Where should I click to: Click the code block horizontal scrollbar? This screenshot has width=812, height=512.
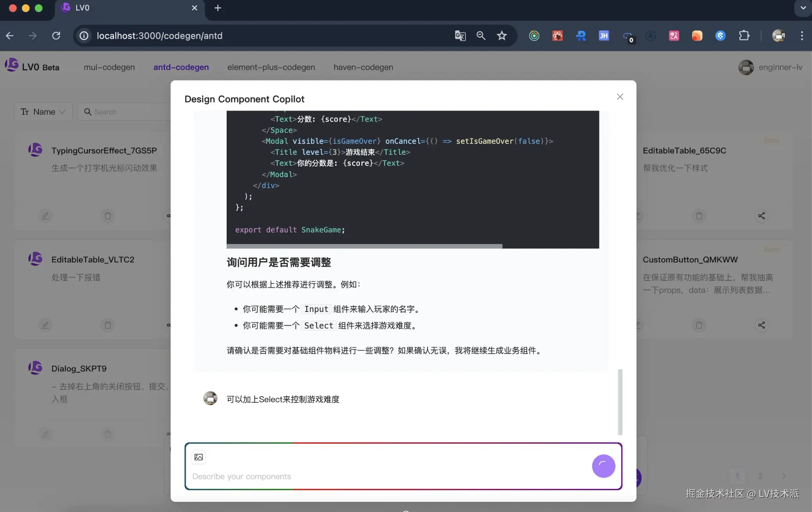point(364,246)
